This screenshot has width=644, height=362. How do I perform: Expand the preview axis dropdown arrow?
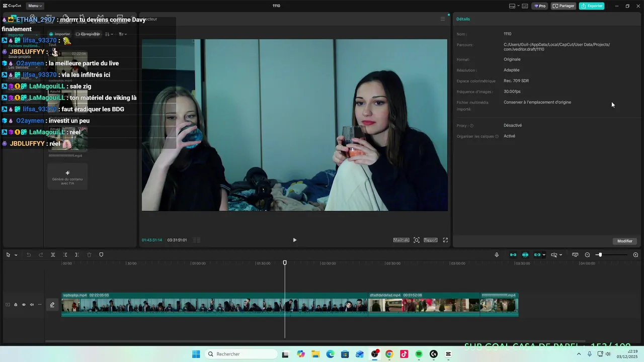(561, 255)
